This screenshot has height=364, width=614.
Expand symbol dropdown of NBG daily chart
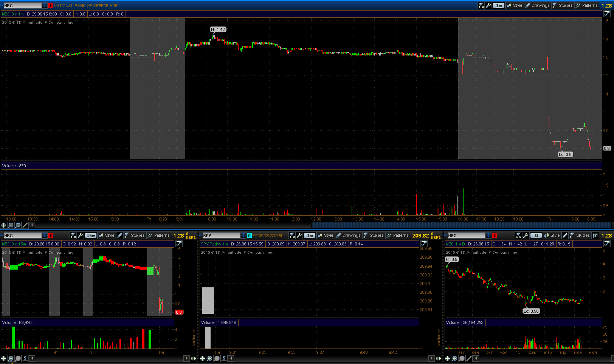pyautogui.click(x=488, y=235)
